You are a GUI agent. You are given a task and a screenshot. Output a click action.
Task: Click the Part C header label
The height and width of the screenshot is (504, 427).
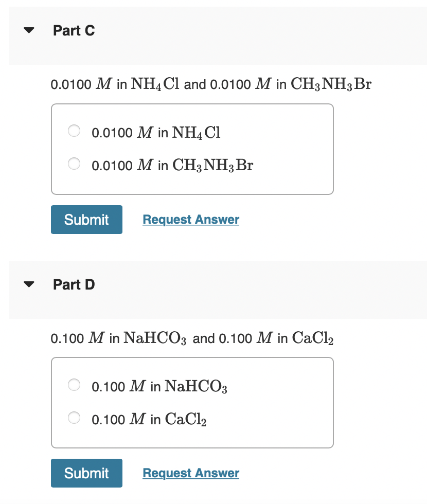74,30
